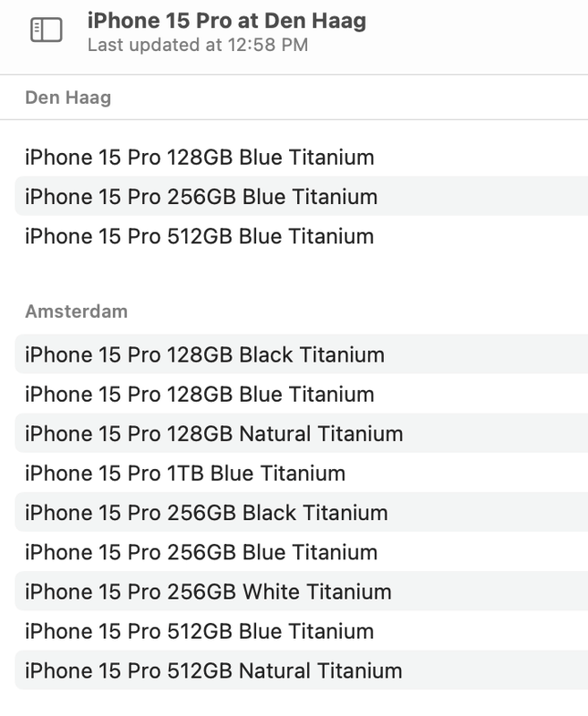The width and height of the screenshot is (588, 716).
Task: Select iPhone 15 Pro 128GB Natural Titanium
Action: [214, 434]
